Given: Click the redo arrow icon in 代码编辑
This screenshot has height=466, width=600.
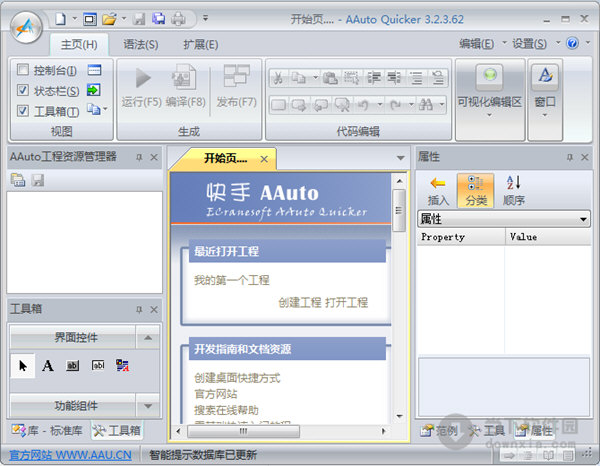Looking at the screenshot, I should point(395,104).
